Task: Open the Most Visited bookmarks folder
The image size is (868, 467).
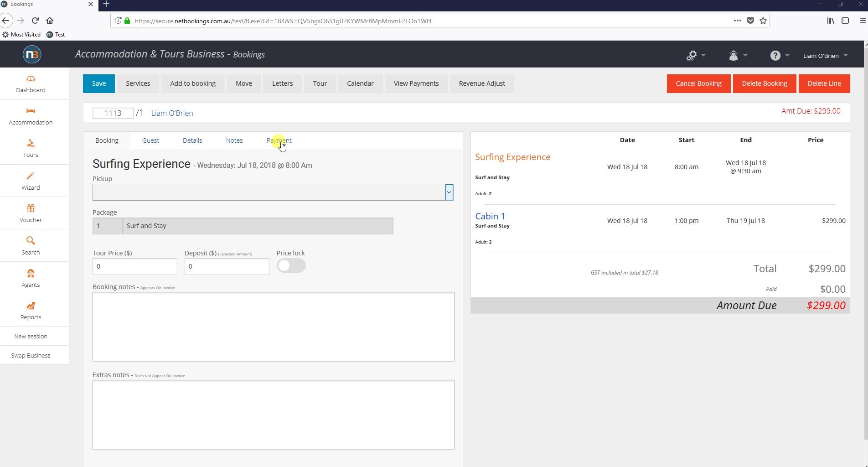Action: point(21,35)
